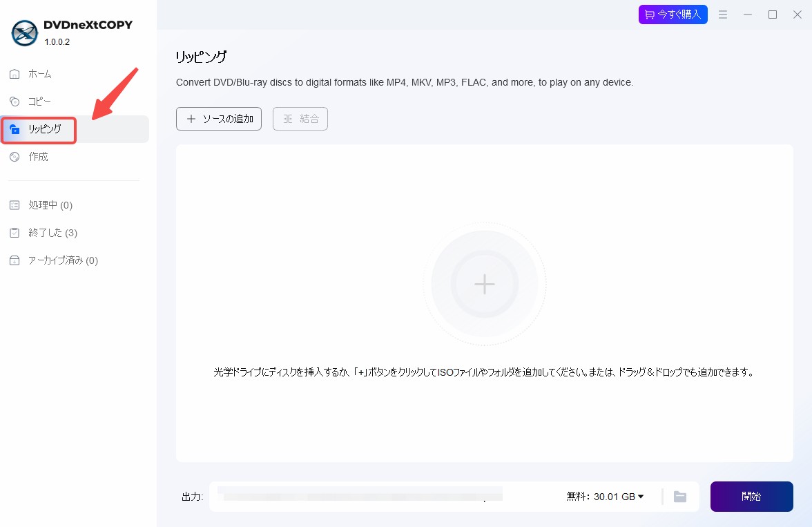Maximize the DVDneXtCOPY window

tap(773, 15)
